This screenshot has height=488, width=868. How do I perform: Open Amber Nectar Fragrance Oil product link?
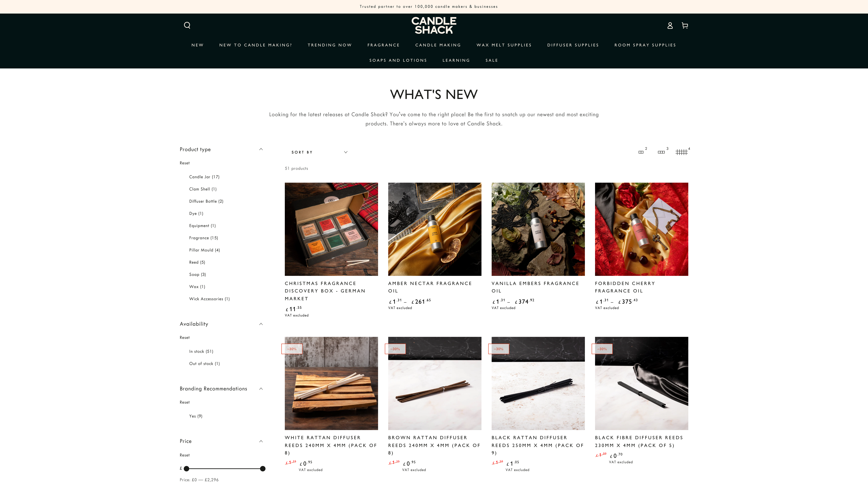click(x=430, y=287)
